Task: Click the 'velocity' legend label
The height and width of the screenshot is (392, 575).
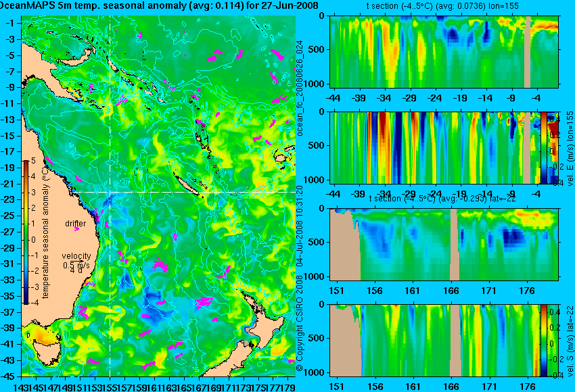Action: pos(76,255)
